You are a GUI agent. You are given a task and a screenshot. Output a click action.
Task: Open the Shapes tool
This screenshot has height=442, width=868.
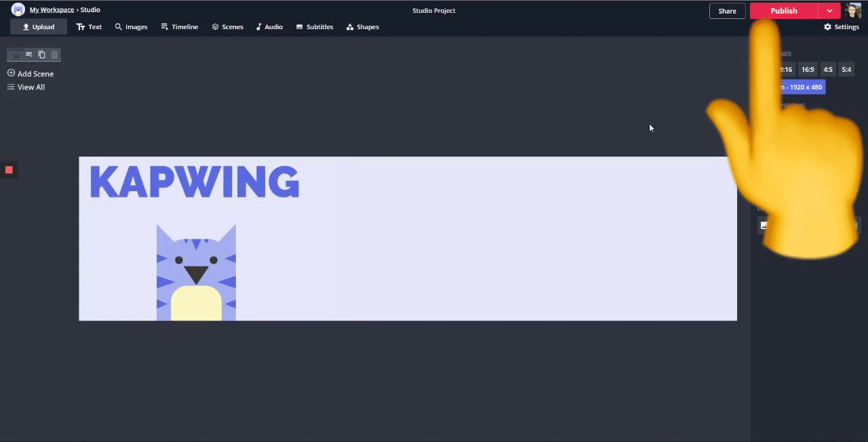coord(362,27)
